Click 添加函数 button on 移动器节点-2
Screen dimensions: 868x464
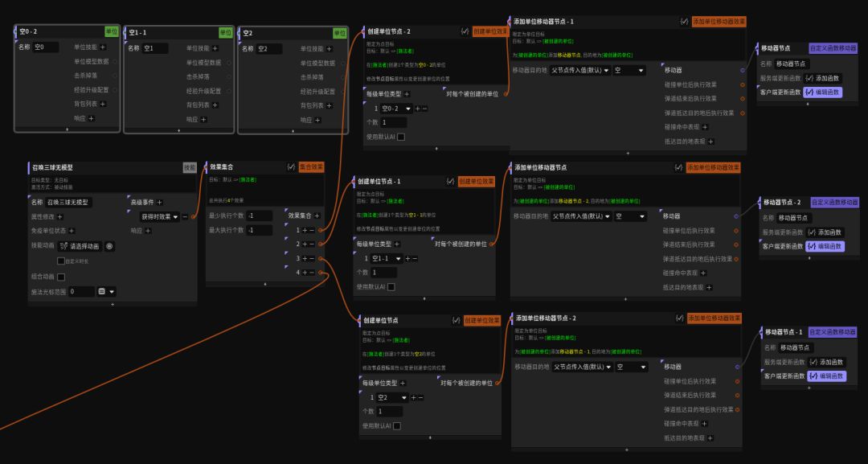825,232
